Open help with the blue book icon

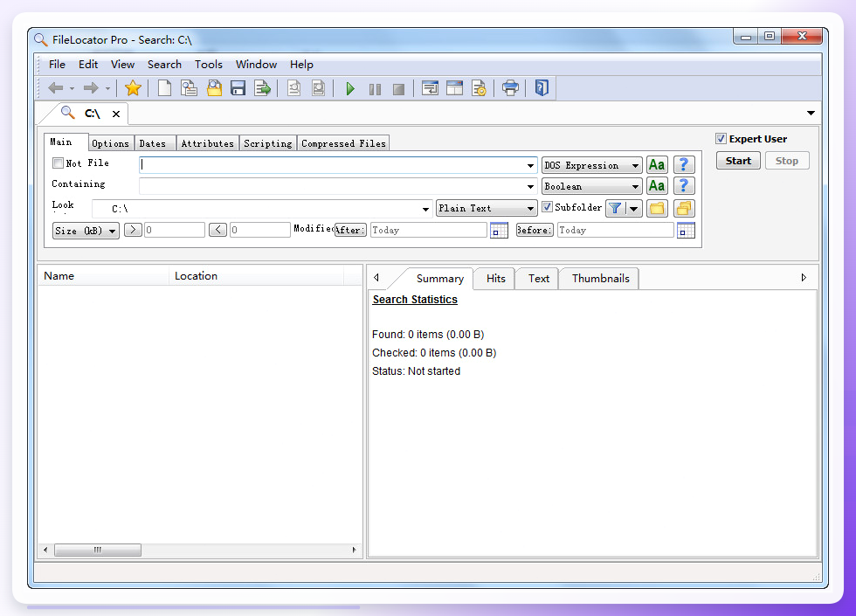542,88
